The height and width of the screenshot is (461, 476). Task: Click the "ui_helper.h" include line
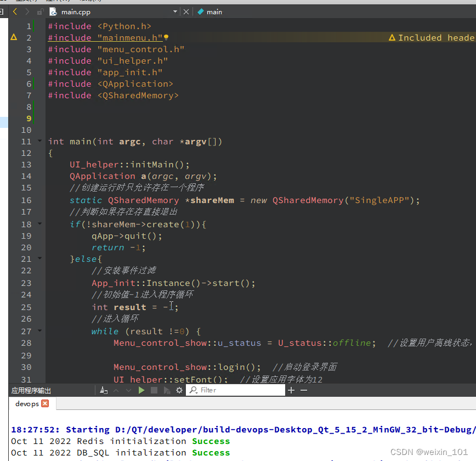[x=108, y=61]
